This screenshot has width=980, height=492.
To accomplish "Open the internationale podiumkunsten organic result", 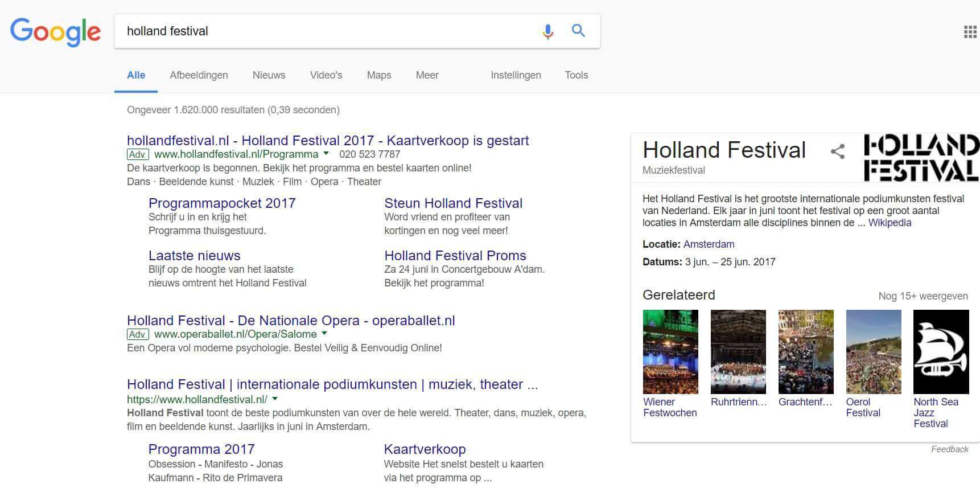I will (332, 384).
